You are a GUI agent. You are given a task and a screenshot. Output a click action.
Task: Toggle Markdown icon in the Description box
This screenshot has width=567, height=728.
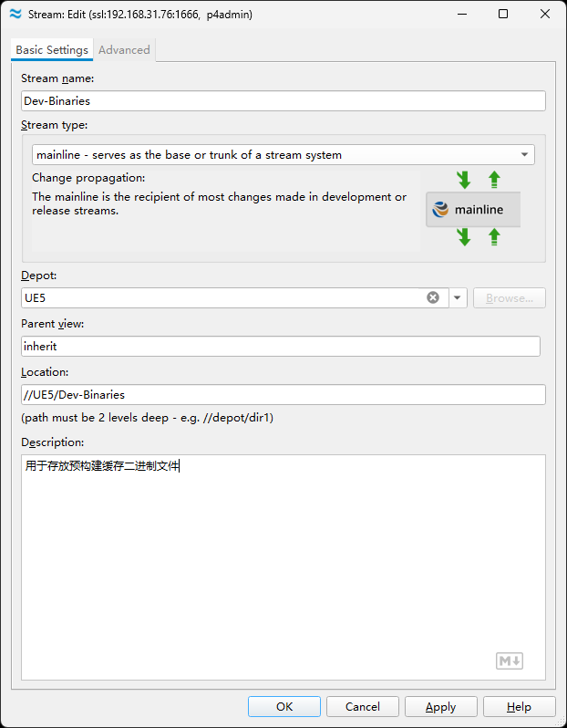(x=510, y=660)
